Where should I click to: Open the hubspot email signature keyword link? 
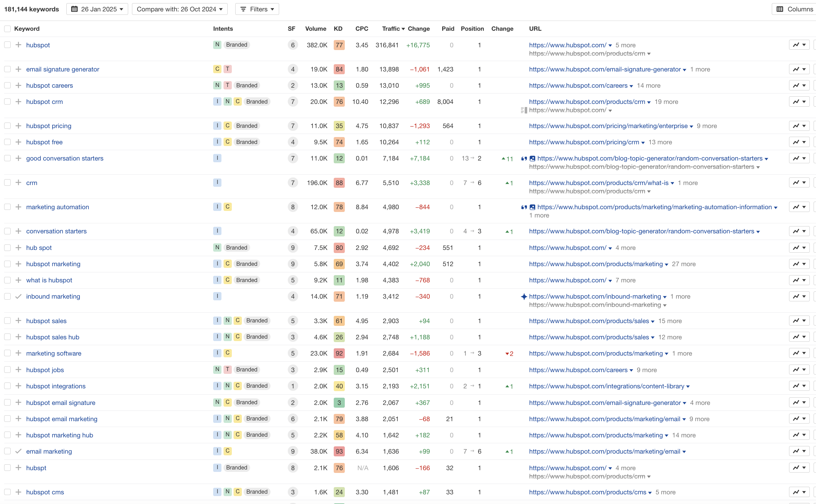tap(60, 403)
